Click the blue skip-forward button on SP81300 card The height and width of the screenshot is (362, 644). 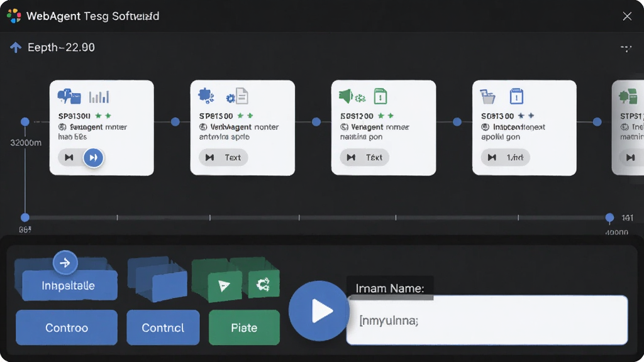pyautogui.click(x=93, y=158)
